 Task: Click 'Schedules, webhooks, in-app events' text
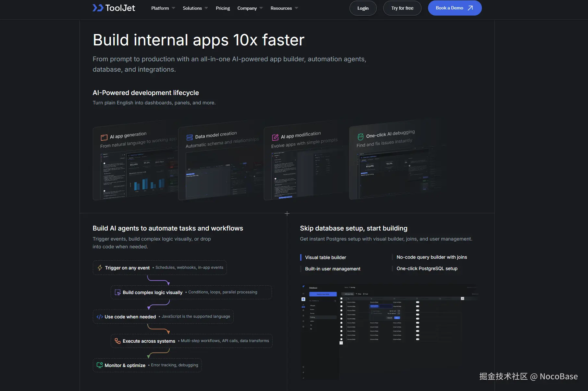[189, 267]
